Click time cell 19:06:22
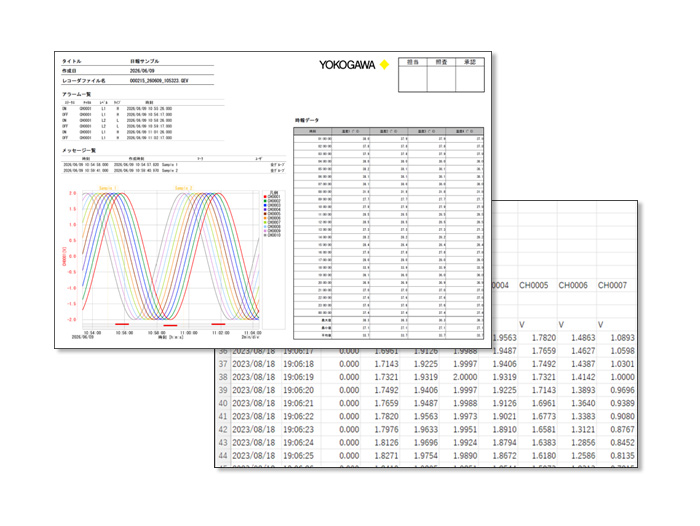The image size is (700, 526). pos(298,417)
